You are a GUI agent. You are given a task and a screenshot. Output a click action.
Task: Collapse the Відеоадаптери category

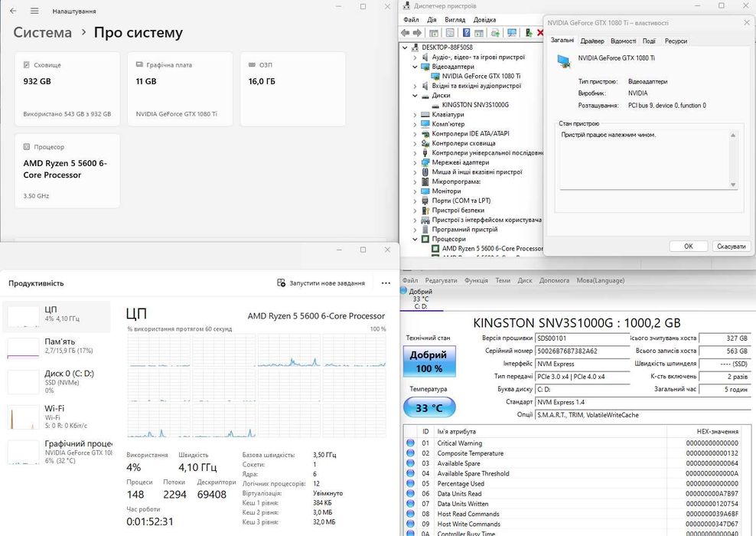415,67
